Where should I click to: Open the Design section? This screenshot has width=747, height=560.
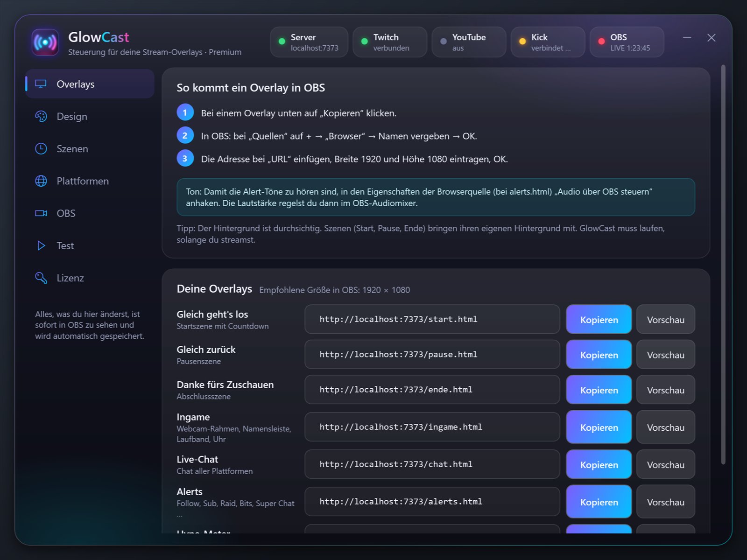90,116
